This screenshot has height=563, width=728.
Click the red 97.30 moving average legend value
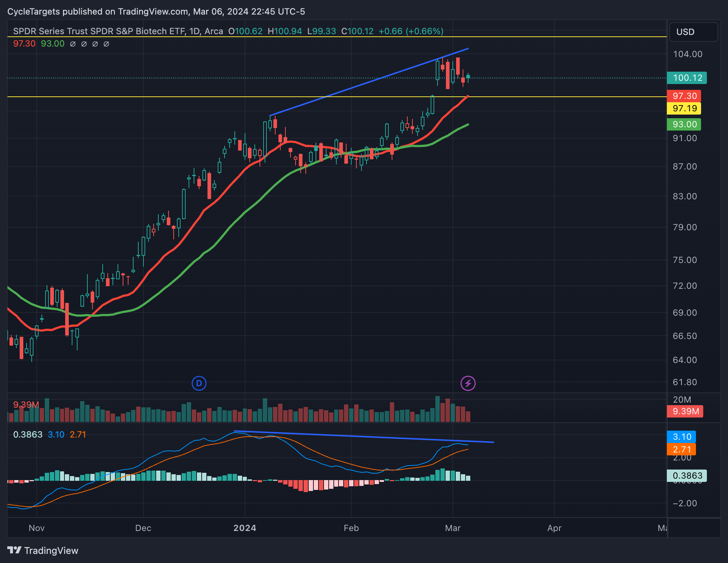[24, 44]
